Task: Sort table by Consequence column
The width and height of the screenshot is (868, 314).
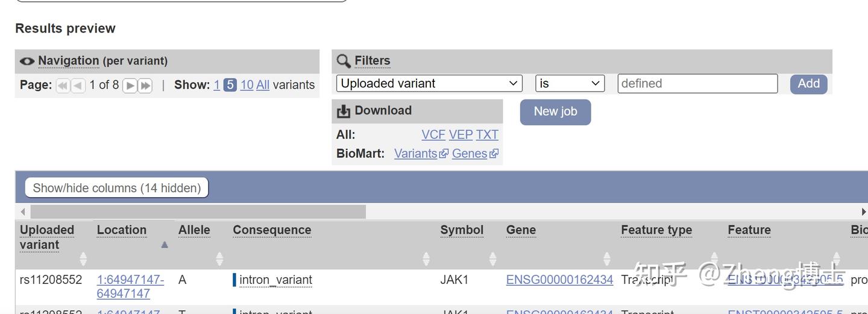Action: (x=426, y=259)
